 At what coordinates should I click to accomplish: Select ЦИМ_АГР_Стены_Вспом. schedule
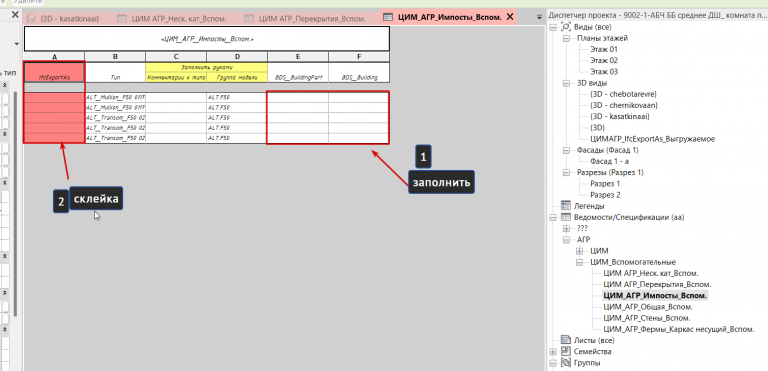[647, 319]
